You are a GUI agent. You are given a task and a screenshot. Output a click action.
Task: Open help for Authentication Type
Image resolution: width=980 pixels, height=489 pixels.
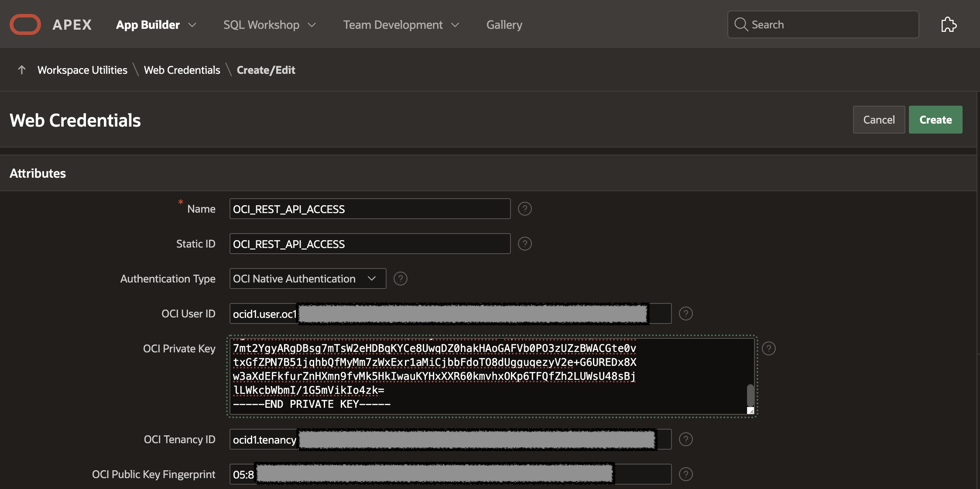point(400,278)
